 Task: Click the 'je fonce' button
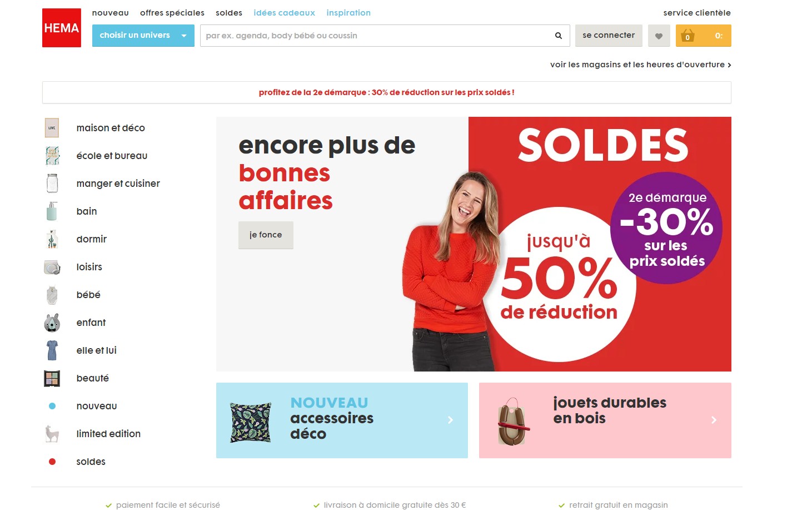266,235
